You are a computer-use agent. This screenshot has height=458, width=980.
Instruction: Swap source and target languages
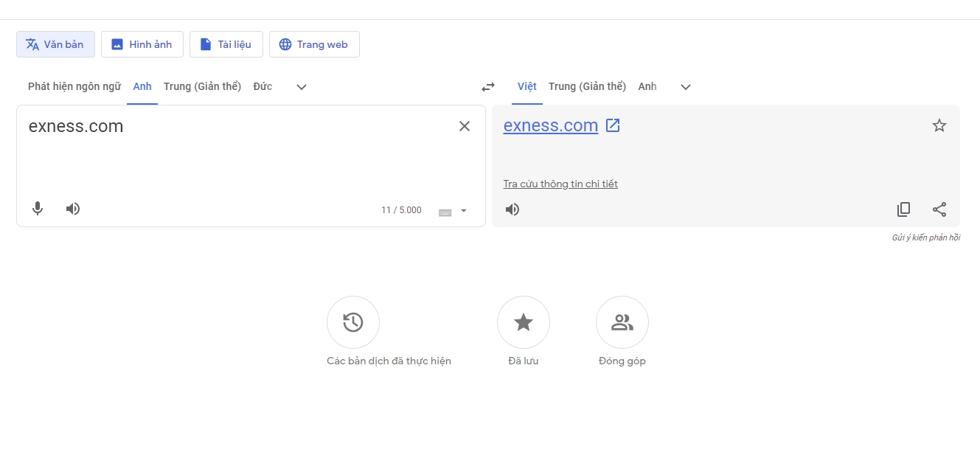[488, 87]
